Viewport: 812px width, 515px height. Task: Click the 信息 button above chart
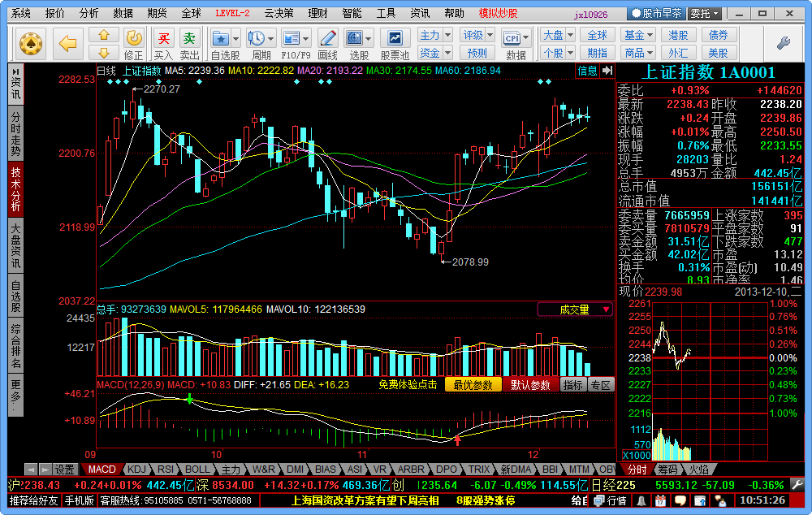pyautogui.click(x=587, y=71)
